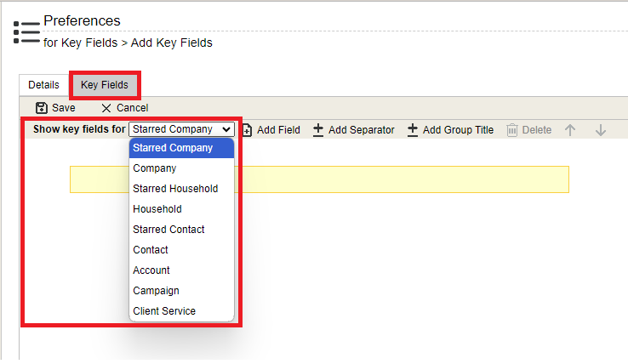Click the empty yellow highlighted field row

[x=319, y=179]
